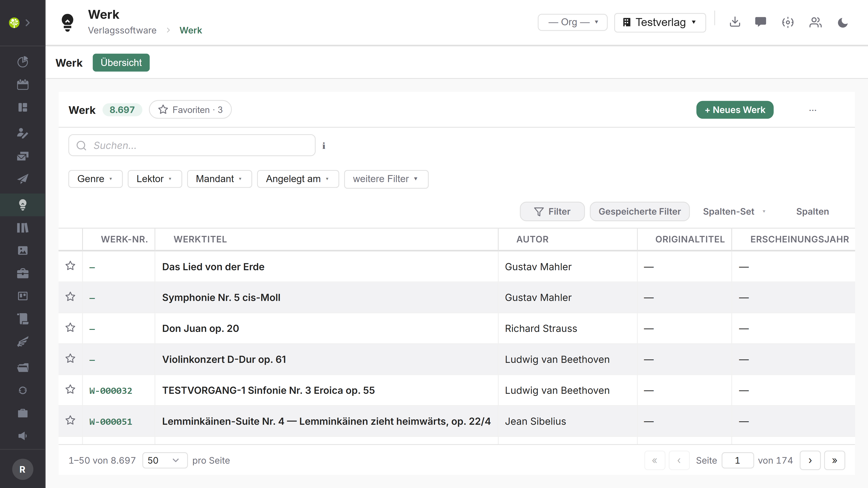Open the paper plane sidebar icon
This screenshot has width=868, height=488.
point(23,178)
